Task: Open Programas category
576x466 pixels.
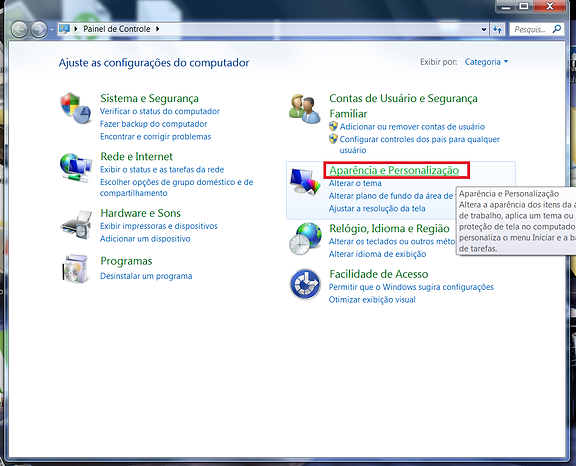Action: pos(126,261)
